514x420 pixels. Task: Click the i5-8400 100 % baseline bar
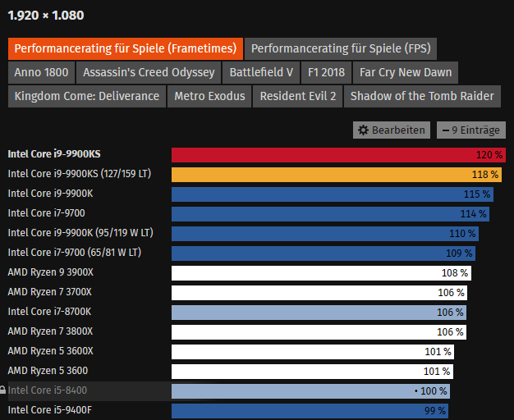310,390
